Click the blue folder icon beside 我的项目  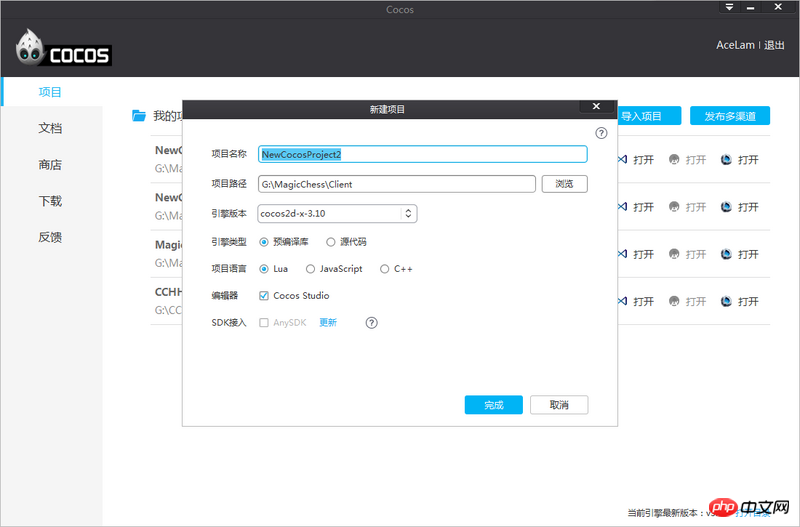pyautogui.click(x=139, y=116)
